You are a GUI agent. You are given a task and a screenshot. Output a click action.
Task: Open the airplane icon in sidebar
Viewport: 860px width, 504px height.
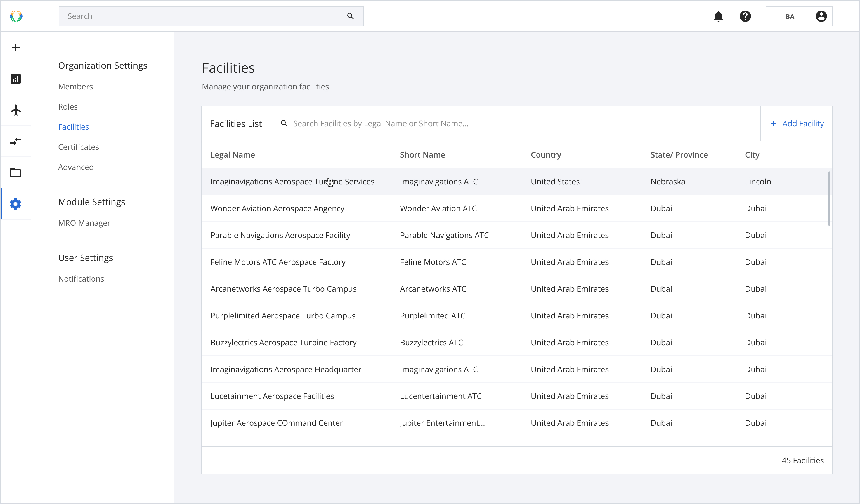(16, 110)
